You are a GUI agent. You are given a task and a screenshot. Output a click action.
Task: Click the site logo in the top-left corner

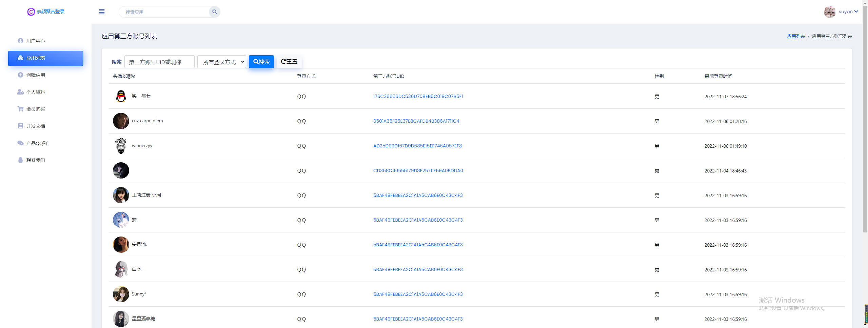(46, 12)
